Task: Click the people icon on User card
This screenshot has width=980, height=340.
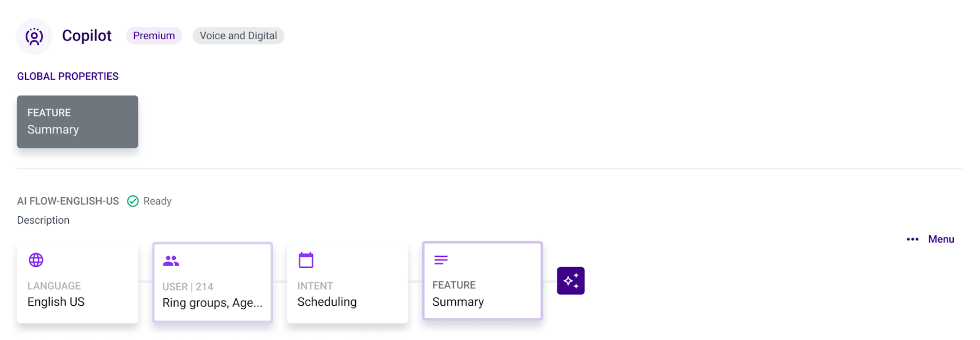Action: coord(171,261)
